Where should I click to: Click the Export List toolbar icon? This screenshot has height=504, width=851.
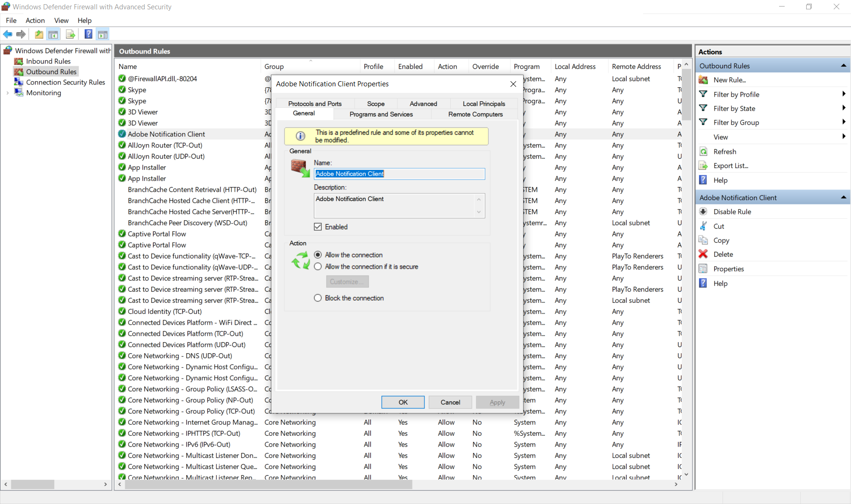71,34
